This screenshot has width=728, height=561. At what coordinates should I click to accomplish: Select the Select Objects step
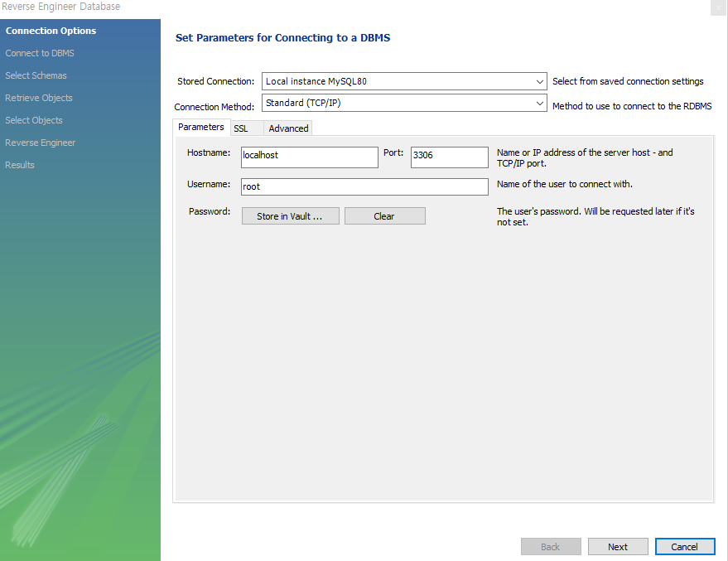(33, 120)
